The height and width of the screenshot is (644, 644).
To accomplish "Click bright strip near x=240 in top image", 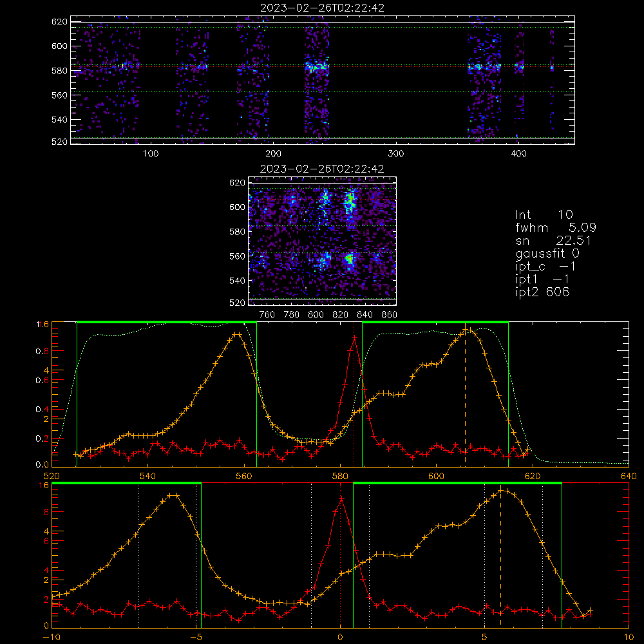I will 317,66.
